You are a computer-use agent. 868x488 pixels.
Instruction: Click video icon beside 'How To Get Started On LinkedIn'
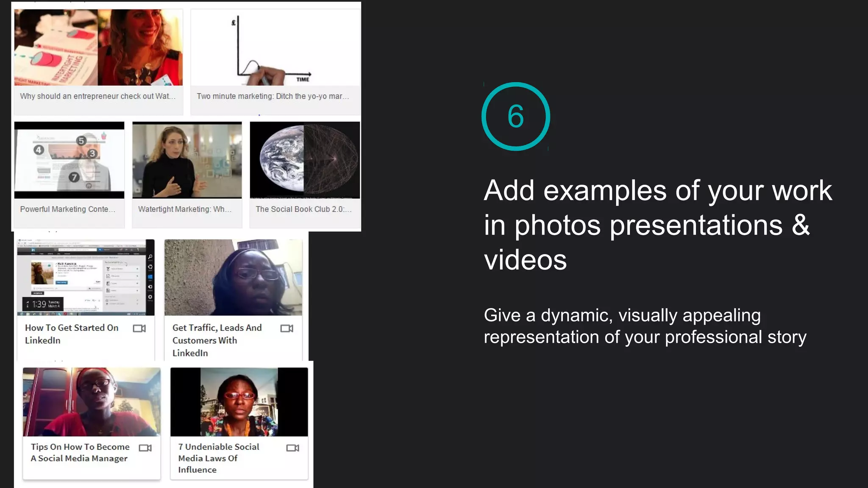[139, 328]
